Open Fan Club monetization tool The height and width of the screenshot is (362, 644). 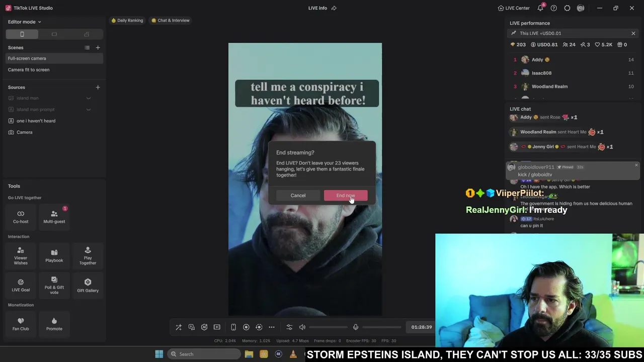(x=21, y=324)
